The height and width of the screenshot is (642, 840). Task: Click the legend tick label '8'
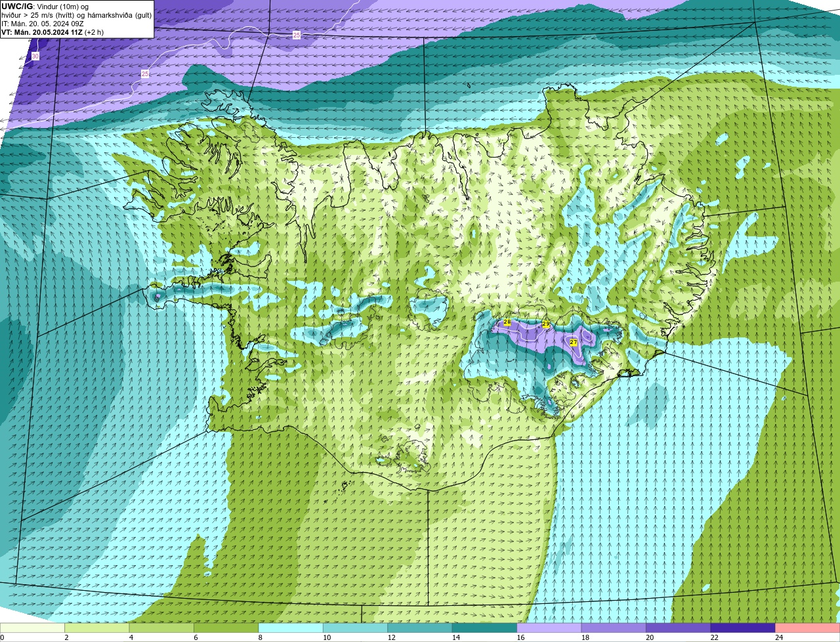click(x=260, y=637)
